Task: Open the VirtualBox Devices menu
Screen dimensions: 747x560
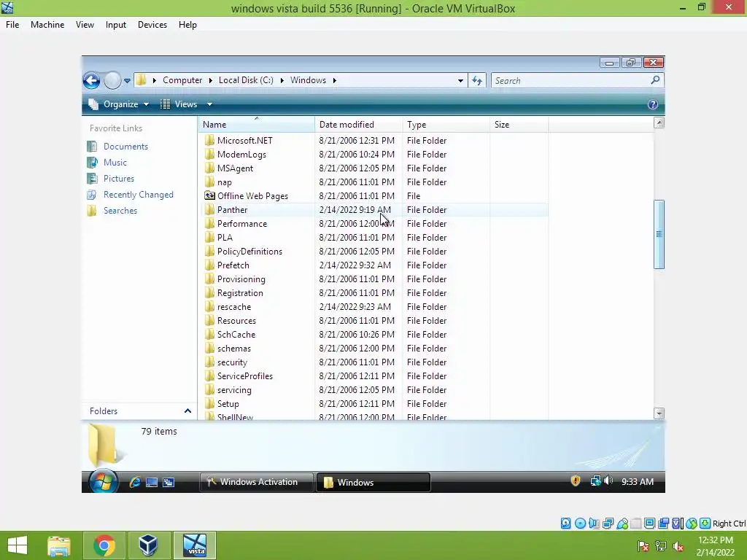Action: (x=152, y=25)
